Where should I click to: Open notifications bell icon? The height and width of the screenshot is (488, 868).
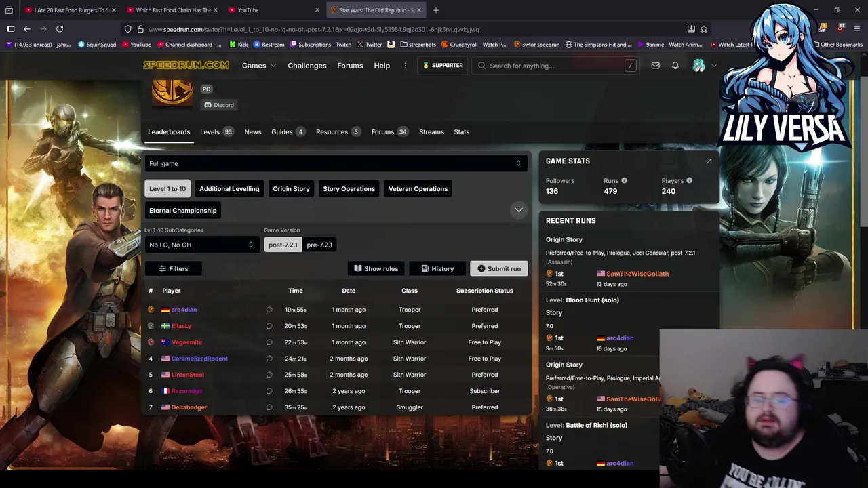[675, 66]
